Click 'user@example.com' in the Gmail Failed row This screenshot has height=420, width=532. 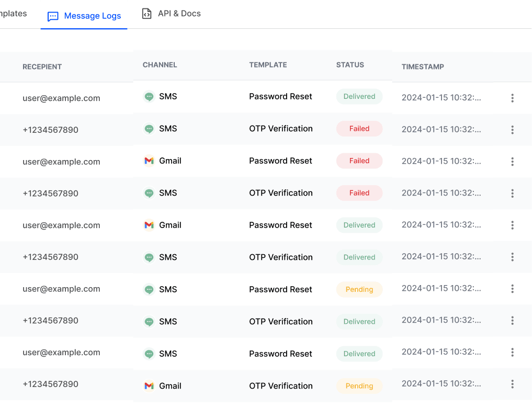61,162
